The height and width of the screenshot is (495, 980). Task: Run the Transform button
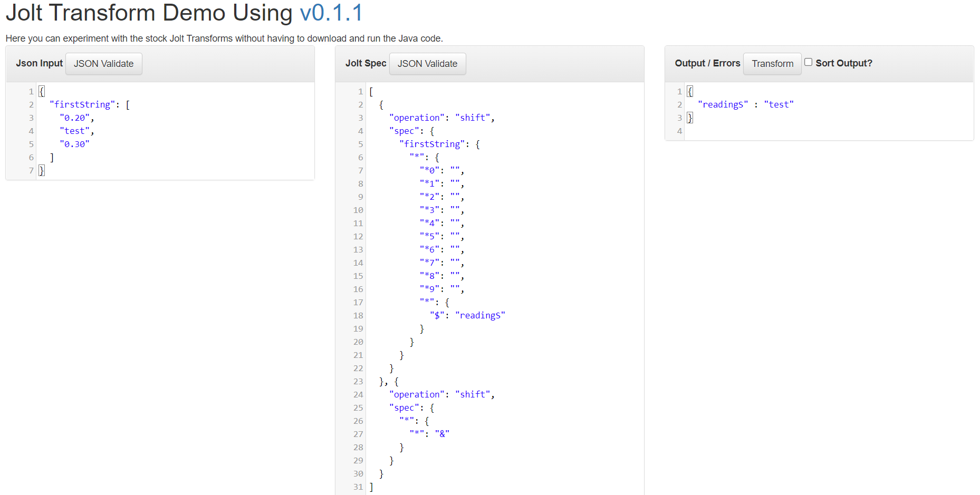[x=772, y=64]
